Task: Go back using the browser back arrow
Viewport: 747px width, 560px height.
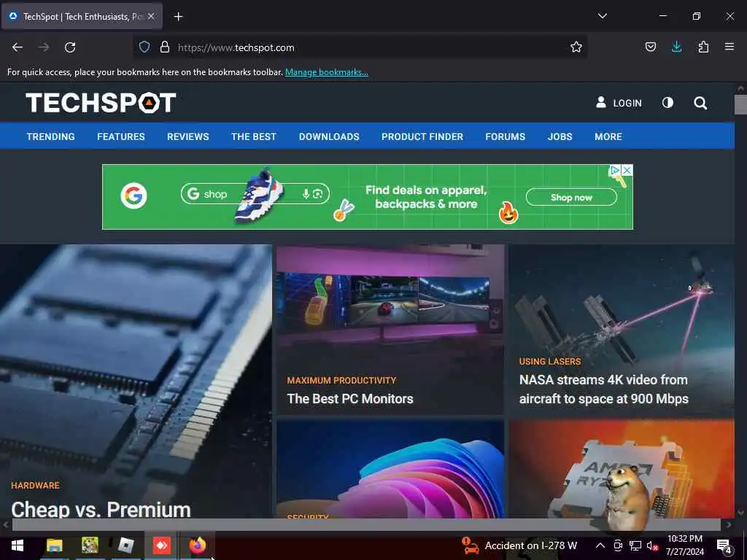Action: 18,47
